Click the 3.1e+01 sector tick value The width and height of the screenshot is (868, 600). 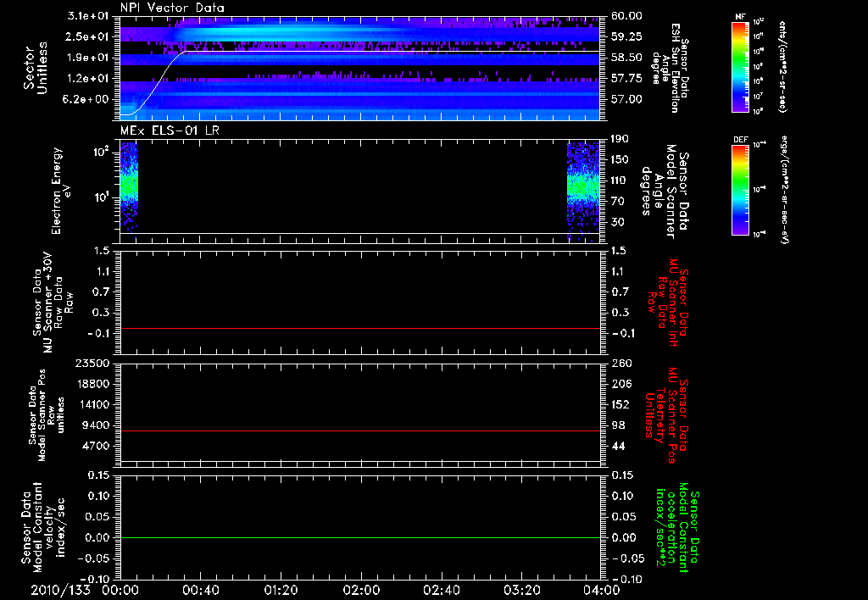(88, 16)
